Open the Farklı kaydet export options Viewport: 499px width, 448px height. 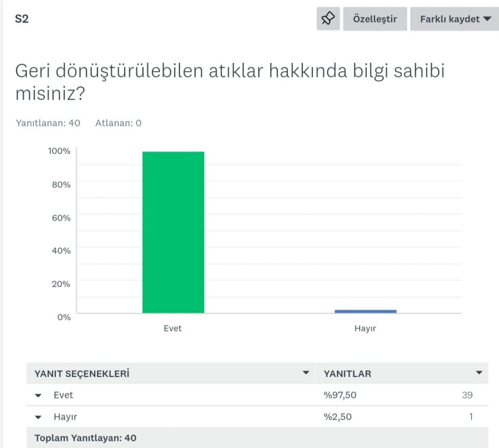pos(454,19)
